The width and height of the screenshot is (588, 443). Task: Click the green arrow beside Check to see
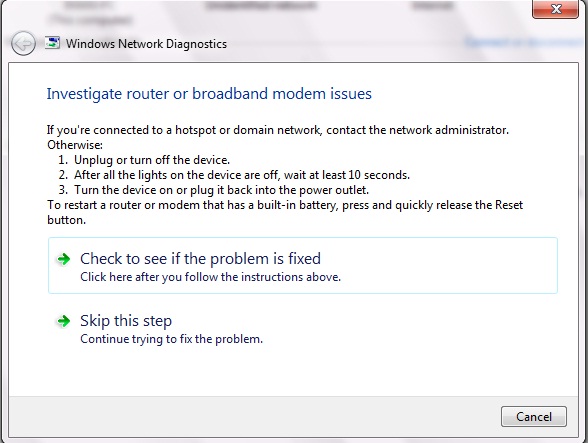coord(63,259)
